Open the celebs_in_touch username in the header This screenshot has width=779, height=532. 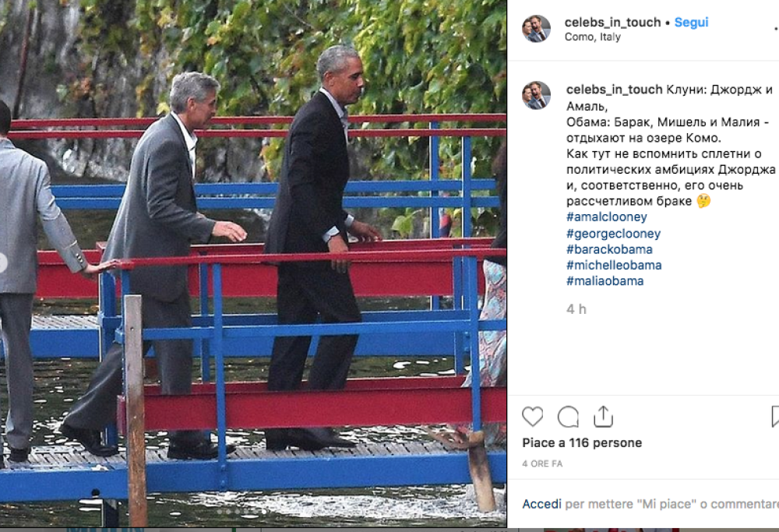[612, 23]
